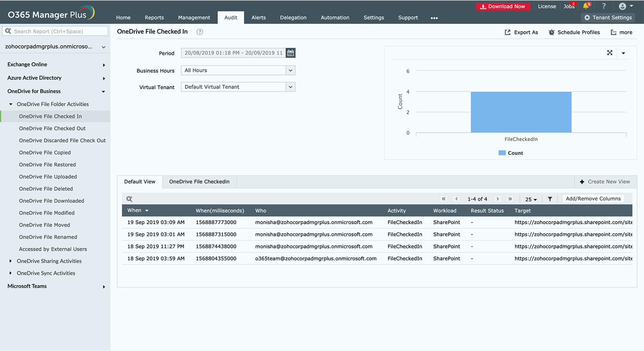Click the three-dots more tabs icon
Image resolution: width=644 pixels, height=351 pixels.
coord(434,18)
